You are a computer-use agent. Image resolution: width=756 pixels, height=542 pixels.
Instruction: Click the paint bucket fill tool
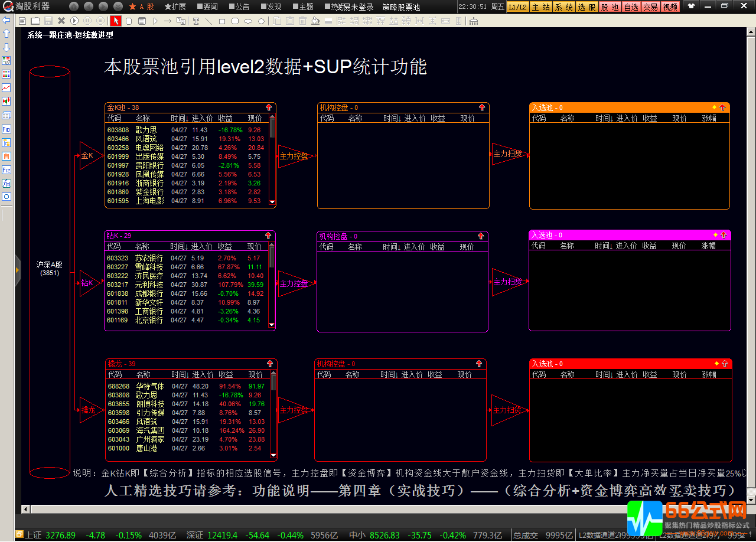click(x=315, y=21)
